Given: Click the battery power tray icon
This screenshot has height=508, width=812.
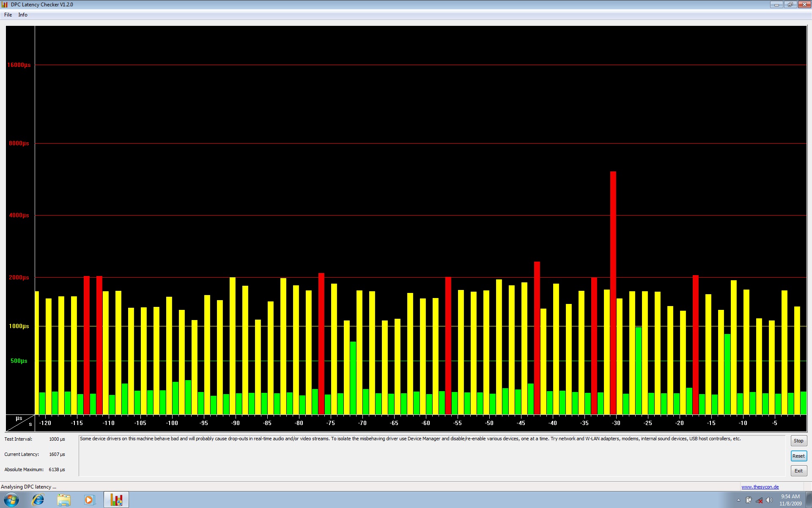Looking at the screenshot, I should point(749,500).
